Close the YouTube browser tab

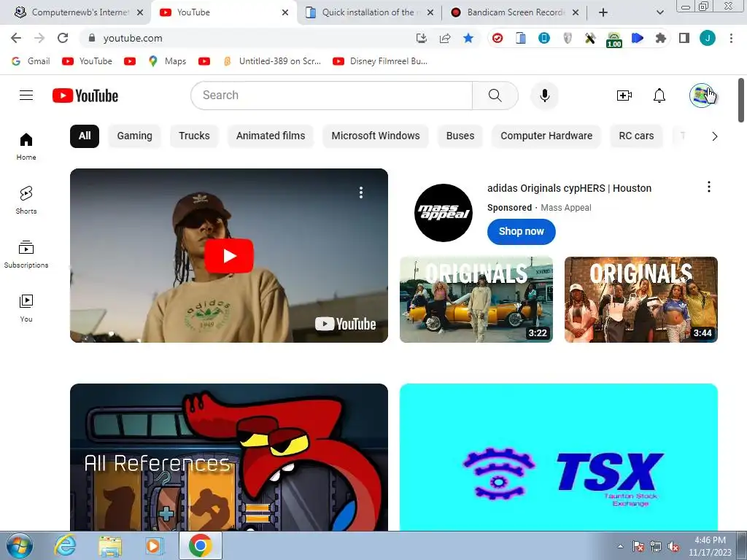point(285,12)
